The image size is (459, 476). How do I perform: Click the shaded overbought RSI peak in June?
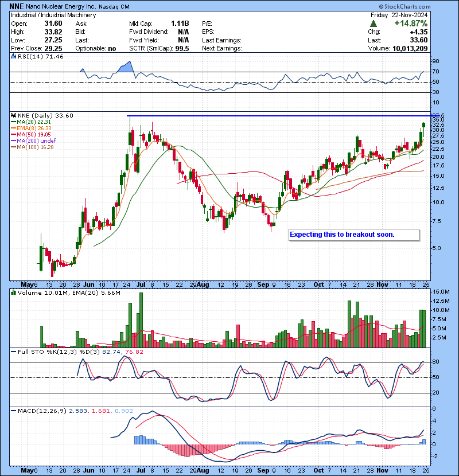click(126, 68)
